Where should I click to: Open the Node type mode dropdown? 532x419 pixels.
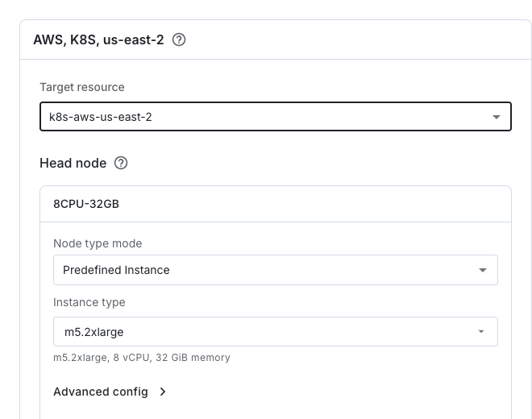[276, 270]
